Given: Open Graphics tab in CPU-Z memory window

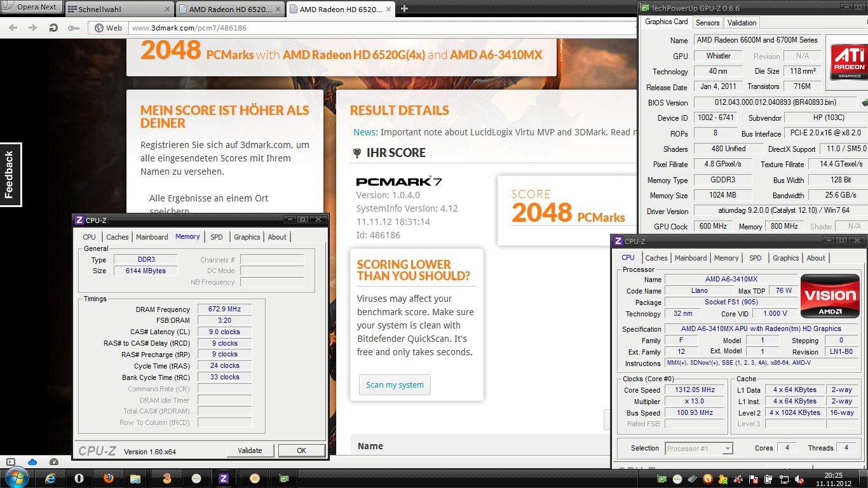Looking at the screenshot, I should 247,237.
